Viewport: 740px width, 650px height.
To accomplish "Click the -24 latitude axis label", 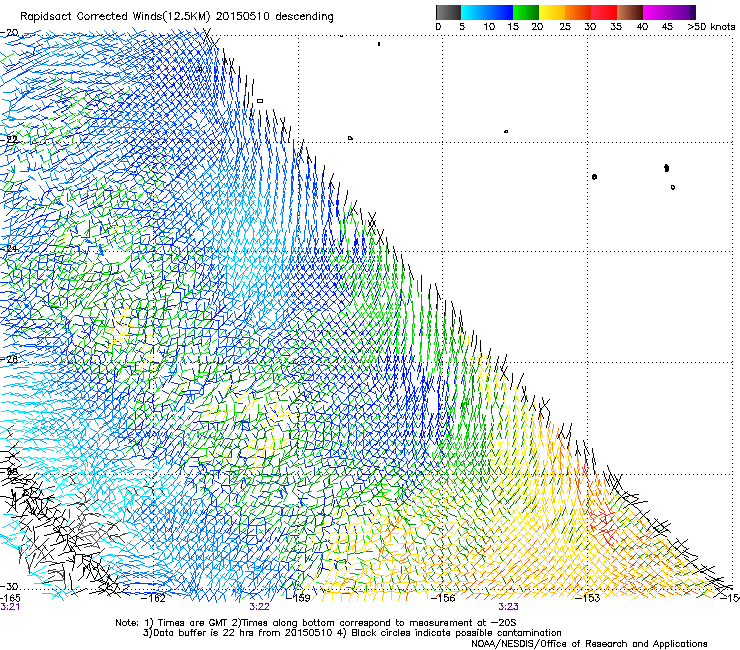I will (x=9, y=248).
